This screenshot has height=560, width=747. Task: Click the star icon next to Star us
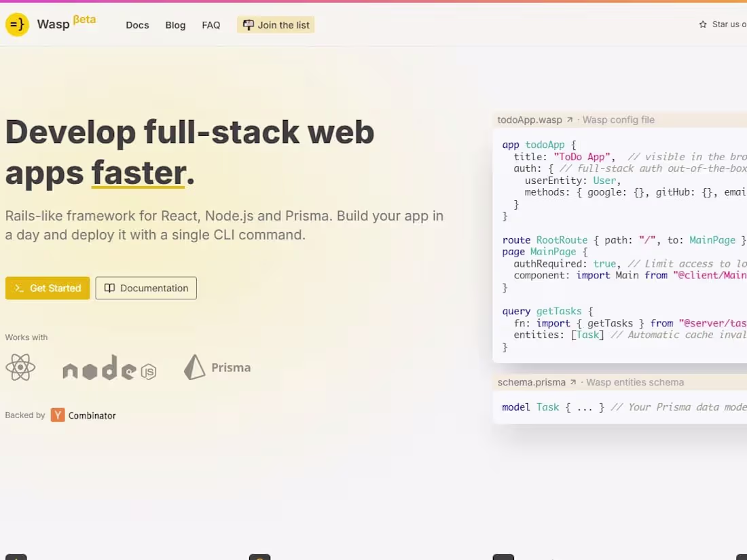(x=702, y=24)
